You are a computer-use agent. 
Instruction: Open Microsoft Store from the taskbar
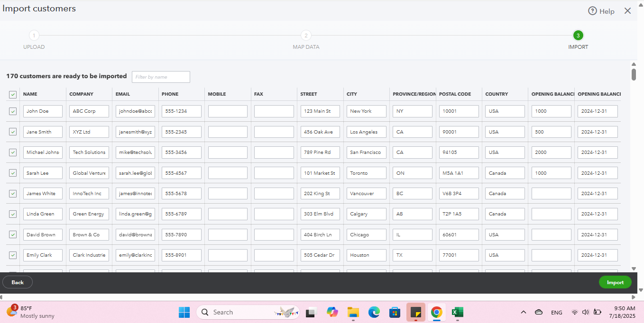click(x=395, y=312)
